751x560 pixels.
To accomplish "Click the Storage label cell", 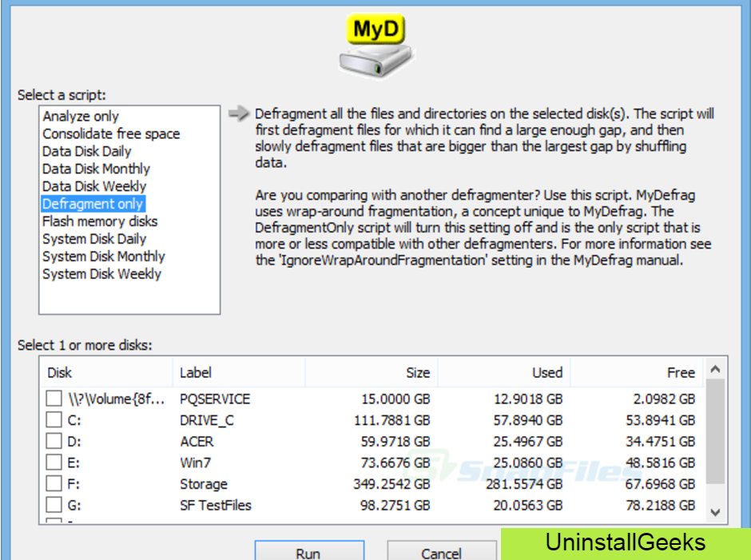I will click(x=204, y=484).
